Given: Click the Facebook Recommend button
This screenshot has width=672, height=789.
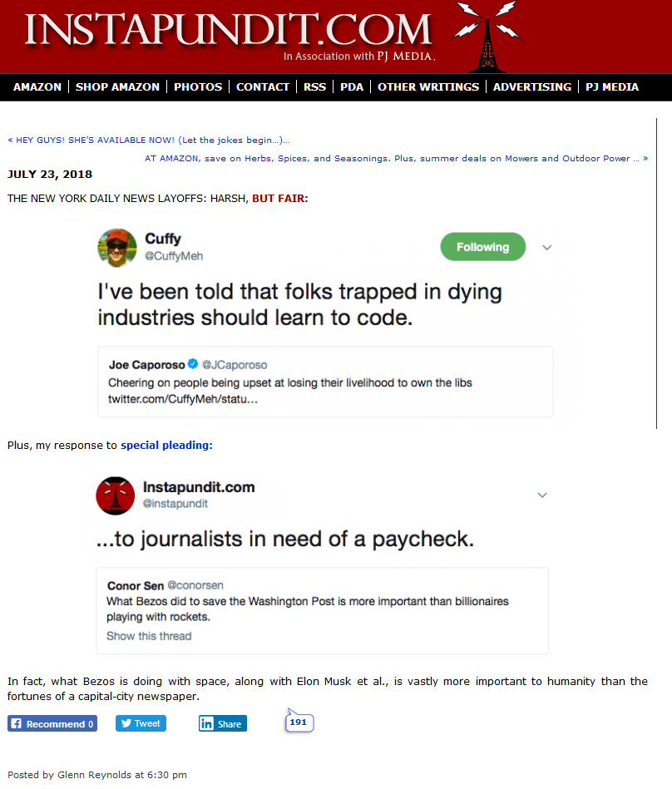Looking at the screenshot, I should click(x=52, y=723).
